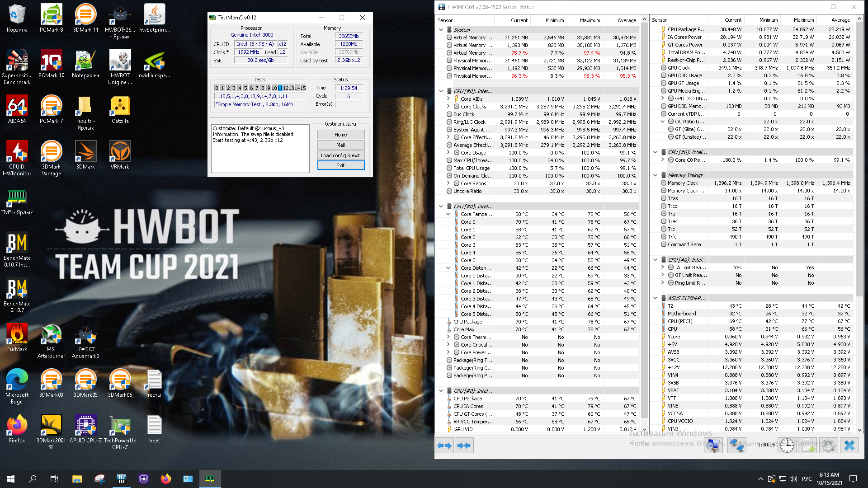Click the reset clock icon in HWiNFO toolbar
Image resolution: width=868 pixels, height=488 pixels.
pos(787,446)
